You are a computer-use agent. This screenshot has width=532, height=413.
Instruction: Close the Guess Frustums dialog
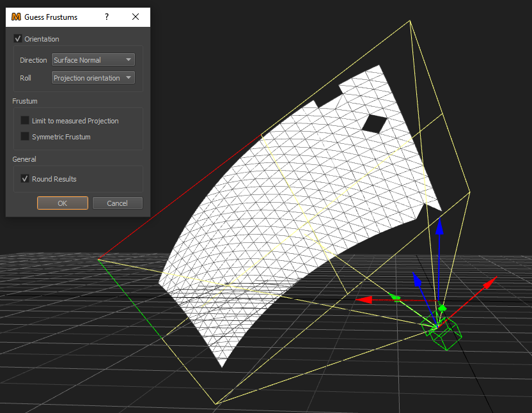[x=136, y=17]
